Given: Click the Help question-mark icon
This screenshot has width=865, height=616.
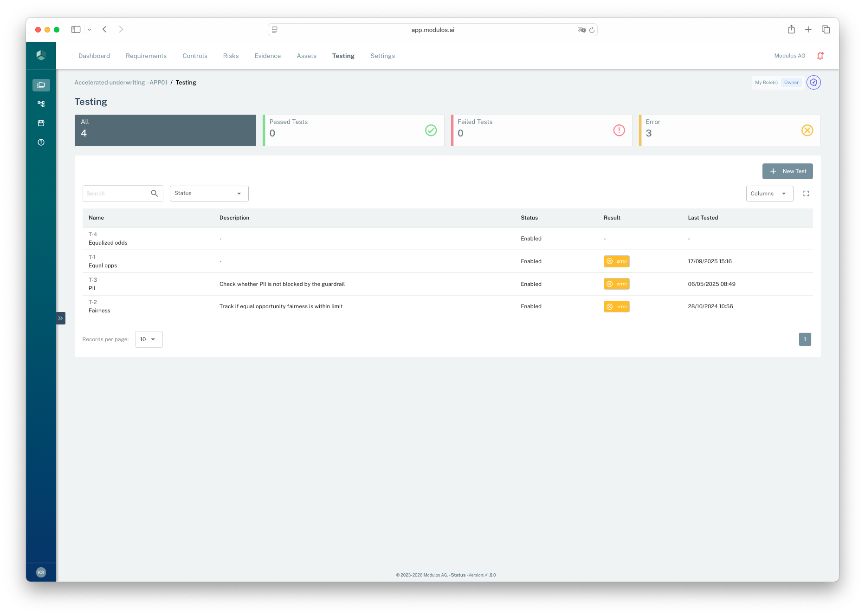Looking at the screenshot, I should [41, 142].
